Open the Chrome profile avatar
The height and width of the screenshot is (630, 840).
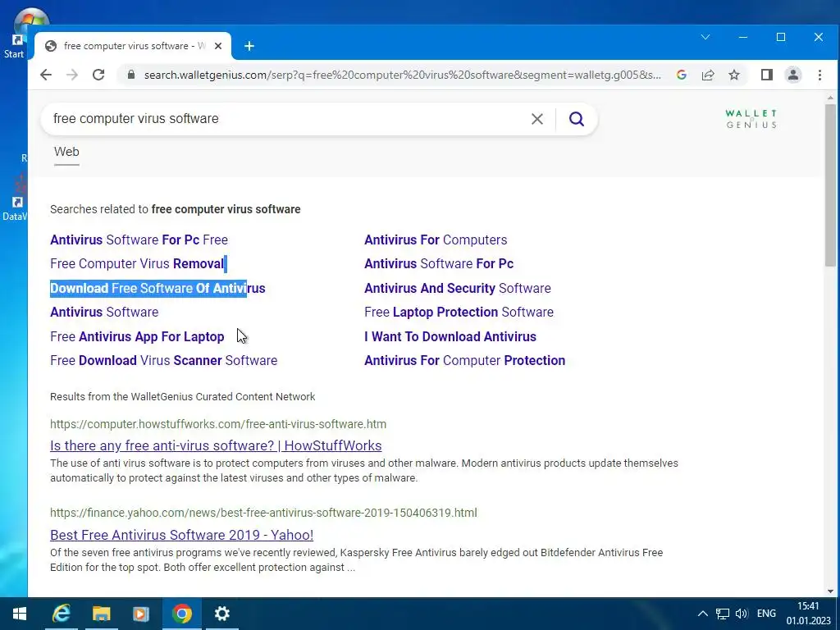click(x=793, y=75)
